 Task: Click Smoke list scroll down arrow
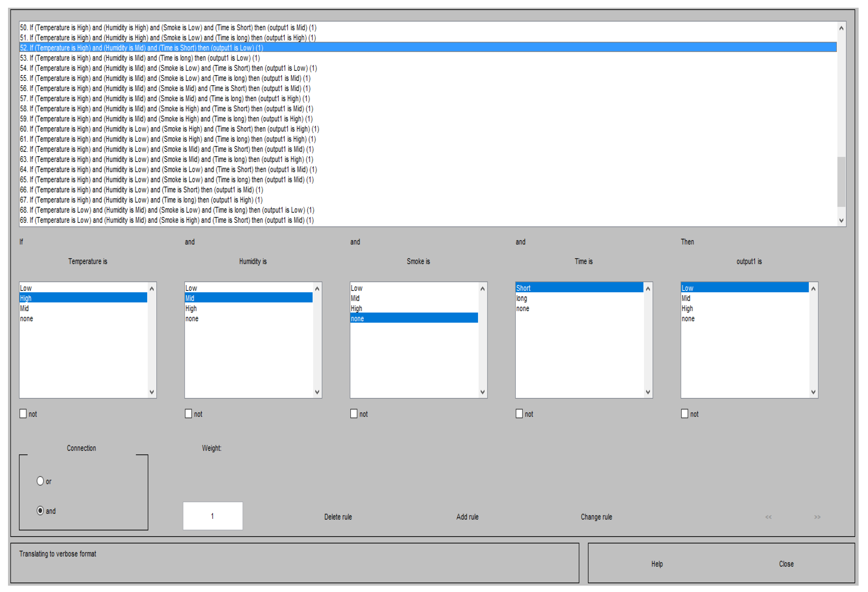483,392
